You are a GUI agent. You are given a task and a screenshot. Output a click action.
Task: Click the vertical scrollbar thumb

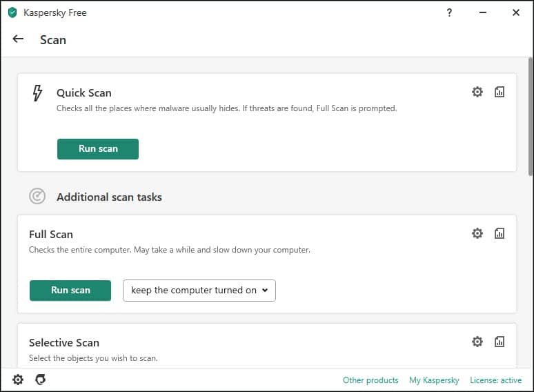[x=531, y=117]
